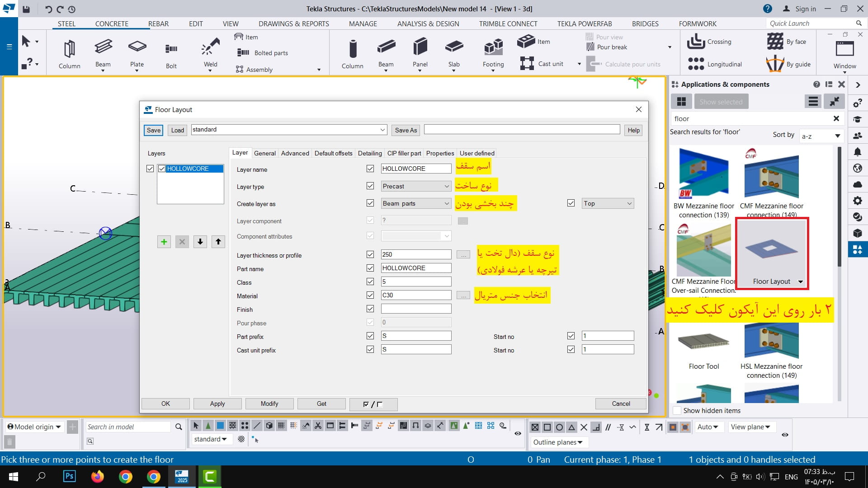Choose the Crossing rebar tool

[709, 42]
